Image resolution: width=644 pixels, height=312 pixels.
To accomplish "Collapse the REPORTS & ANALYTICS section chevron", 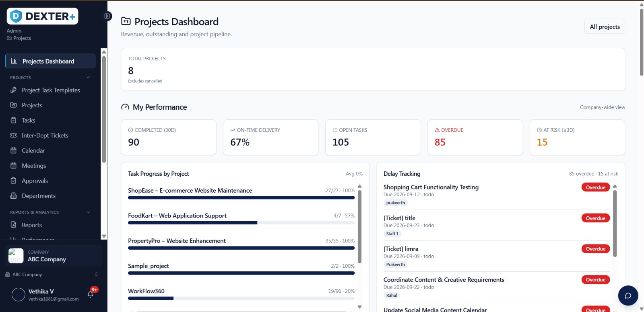I will [88, 212].
